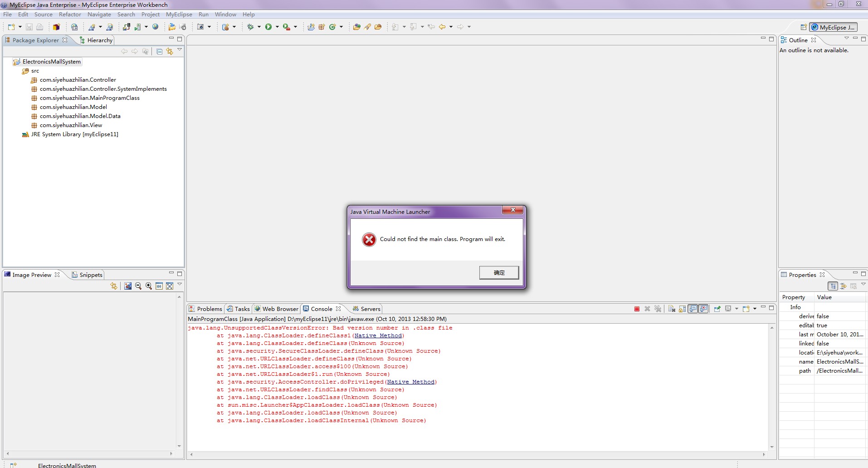Click the console vertical scrollbar down arrow
Image resolution: width=868 pixels, height=468 pixels.
772,447
